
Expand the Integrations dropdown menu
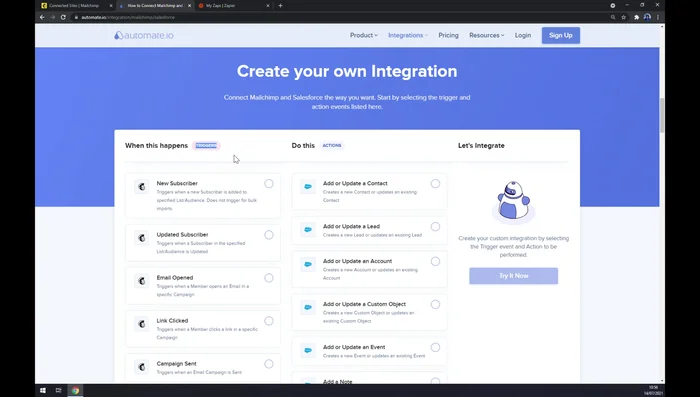[x=408, y=35]
